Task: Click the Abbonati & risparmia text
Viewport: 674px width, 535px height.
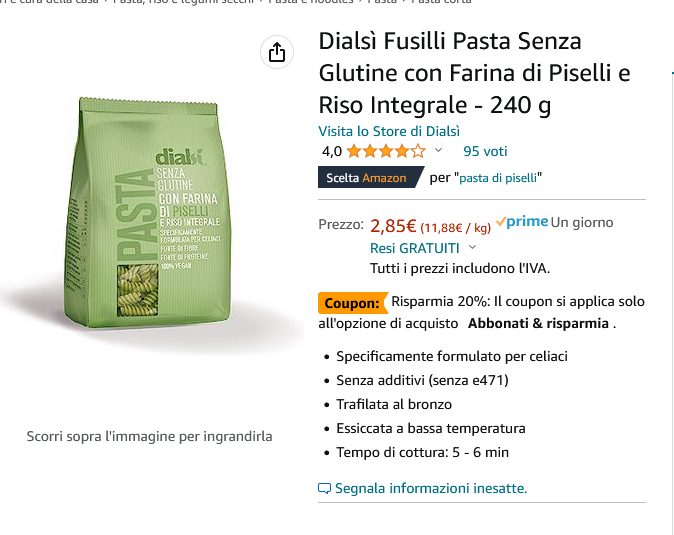Action: 538,323
